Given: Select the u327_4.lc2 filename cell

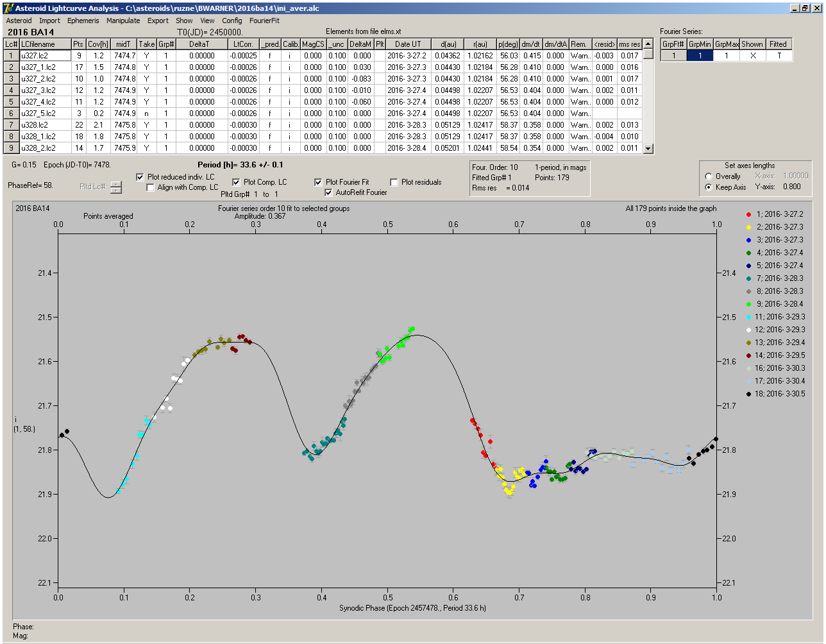Looking at the screenshot, I should click(x=45, y=102).
